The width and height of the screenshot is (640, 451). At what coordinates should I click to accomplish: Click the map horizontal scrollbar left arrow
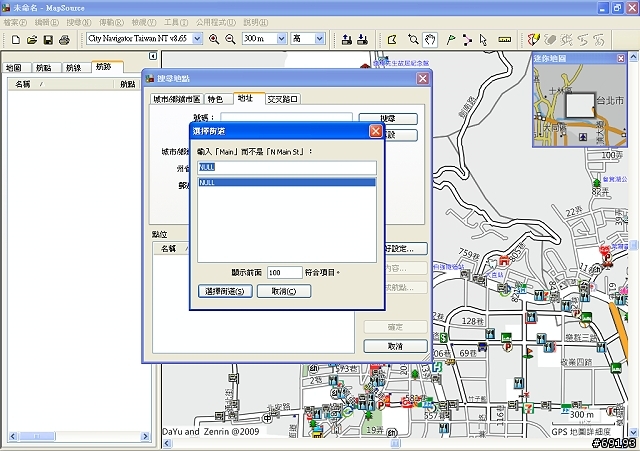pos(167,443)
